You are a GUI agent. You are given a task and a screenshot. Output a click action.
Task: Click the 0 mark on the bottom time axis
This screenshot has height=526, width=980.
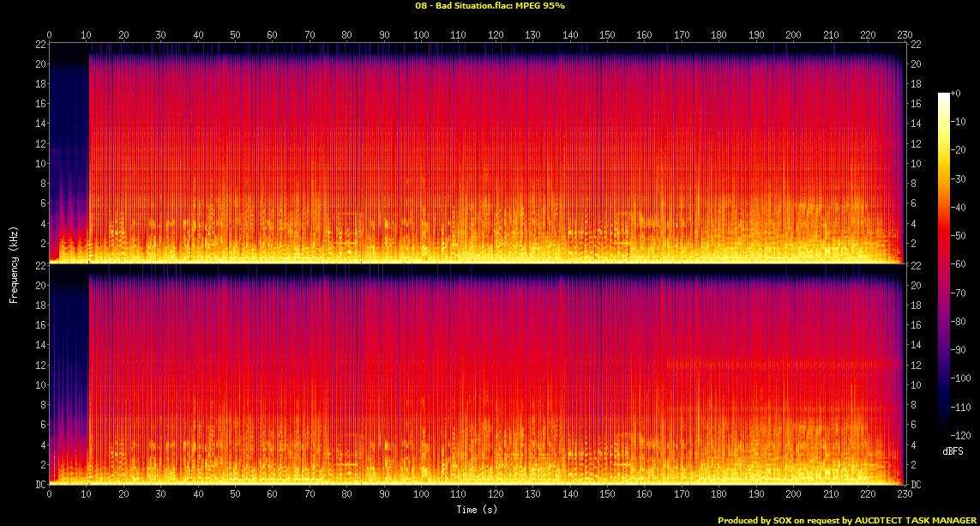[49, 495]
